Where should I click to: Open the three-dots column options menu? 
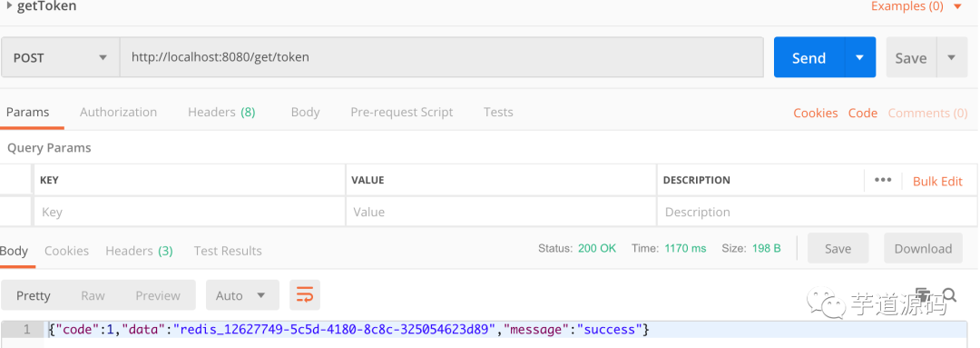[883, 180]
